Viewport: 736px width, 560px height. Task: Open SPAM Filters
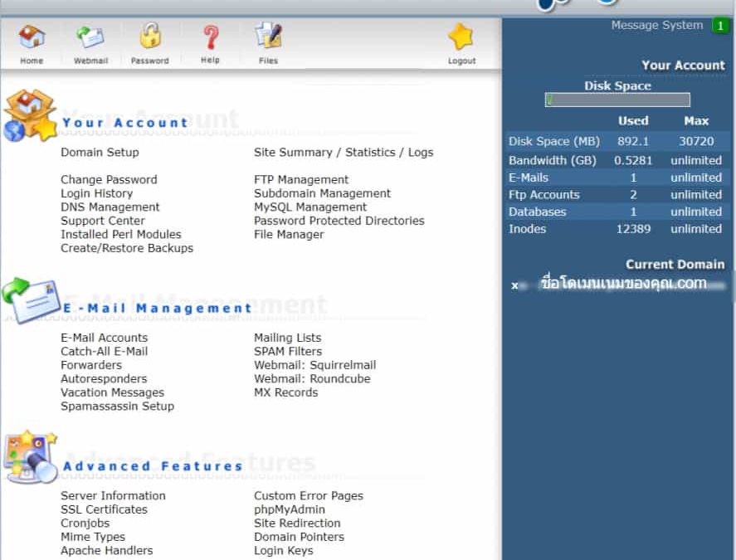288,351
